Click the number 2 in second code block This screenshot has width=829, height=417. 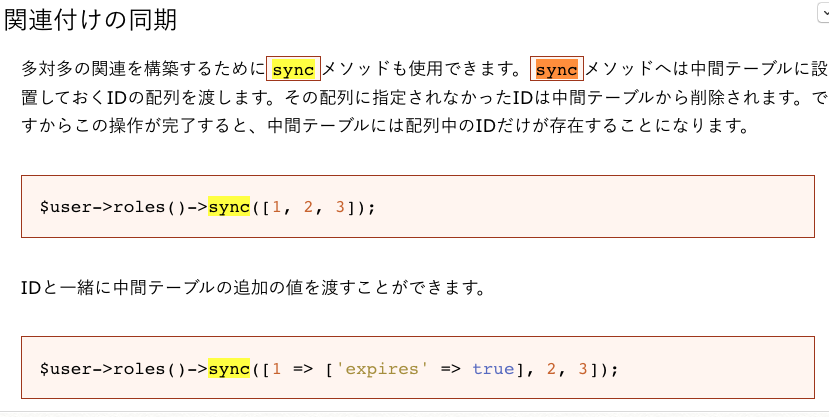[x=553, y=368]
